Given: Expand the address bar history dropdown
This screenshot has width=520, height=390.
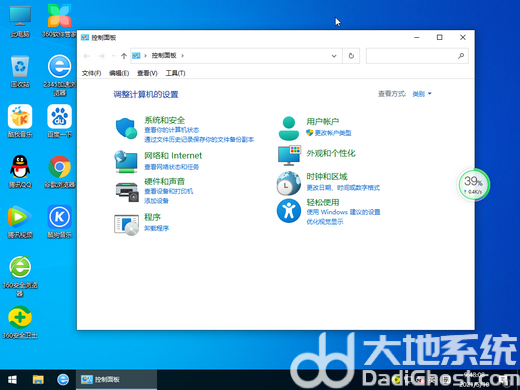Looking at the screenshot, I should point(334,56).
